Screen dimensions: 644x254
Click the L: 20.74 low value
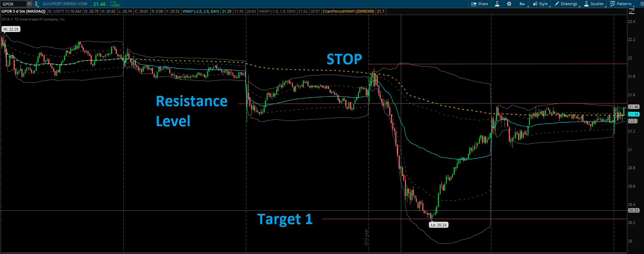tap(125, 11)
